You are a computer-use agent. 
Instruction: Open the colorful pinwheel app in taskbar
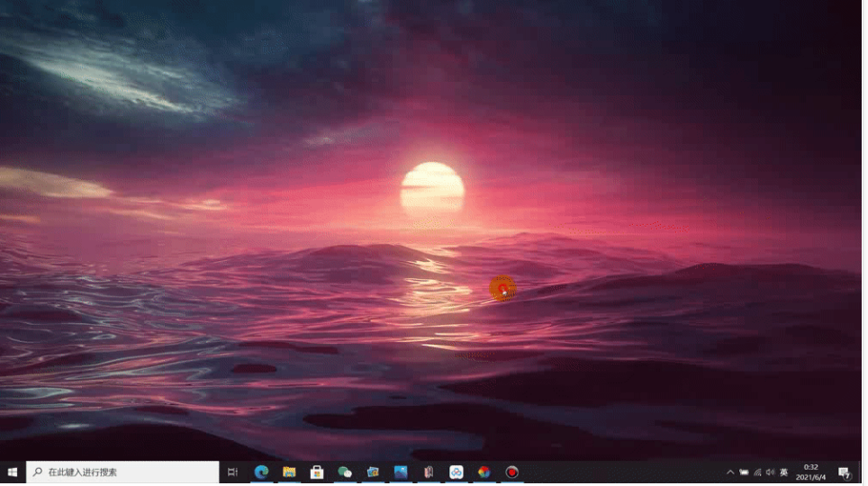click(484, 472)
